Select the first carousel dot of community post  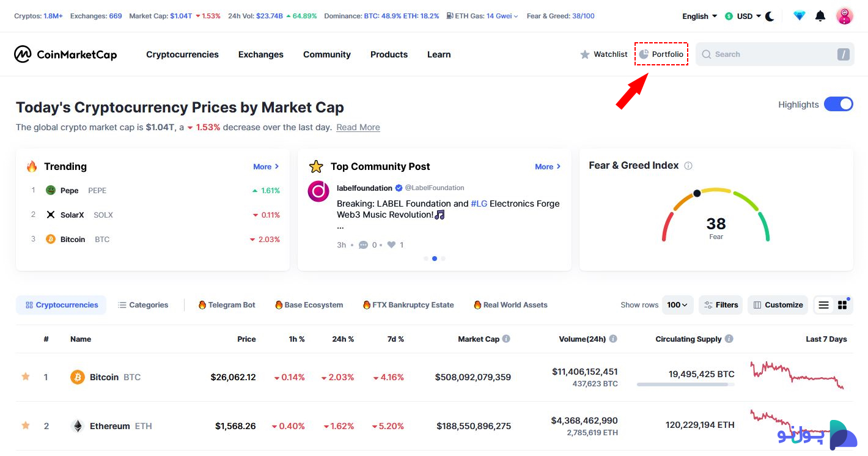coord(426,259)
